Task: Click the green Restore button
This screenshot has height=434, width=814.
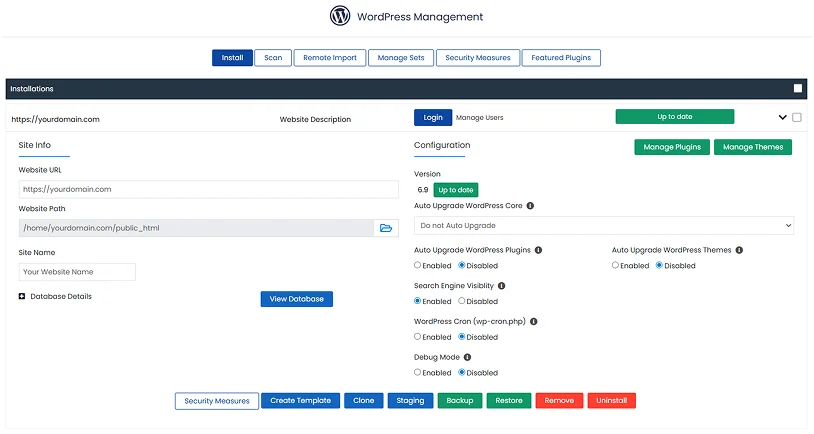Action: point(509,400)
